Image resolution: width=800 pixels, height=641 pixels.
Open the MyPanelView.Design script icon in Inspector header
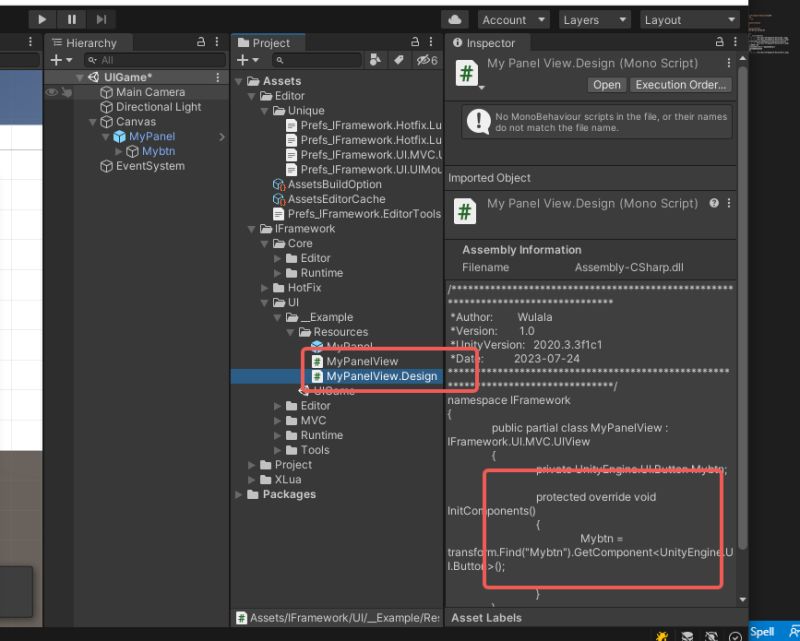pos(468,71)
